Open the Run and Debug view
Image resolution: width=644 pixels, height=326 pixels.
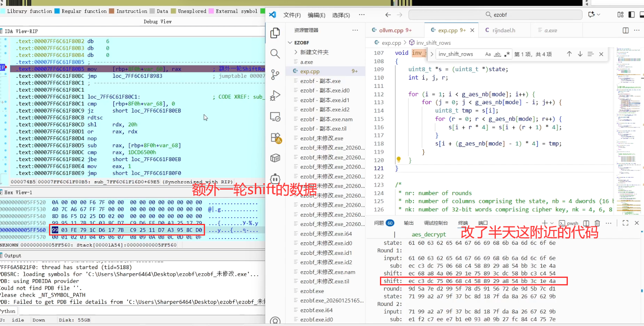[275, 95]
